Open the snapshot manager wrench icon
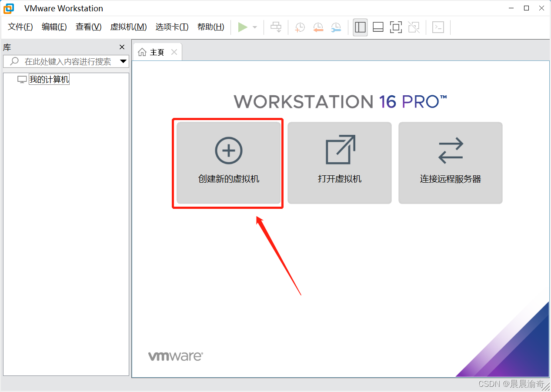This screenshot has height=392, width=551. (336, 27)
